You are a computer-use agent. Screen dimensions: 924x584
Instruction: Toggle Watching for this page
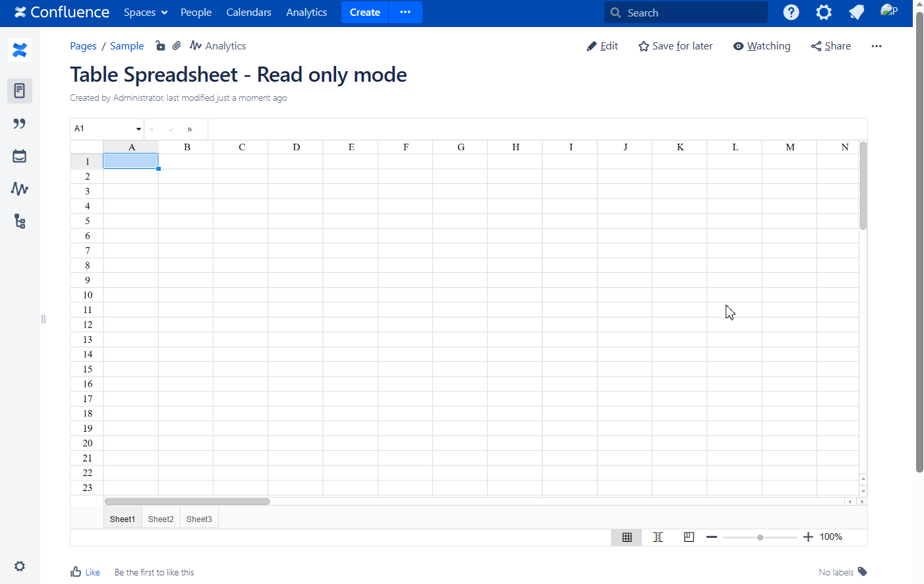(761, 46)
